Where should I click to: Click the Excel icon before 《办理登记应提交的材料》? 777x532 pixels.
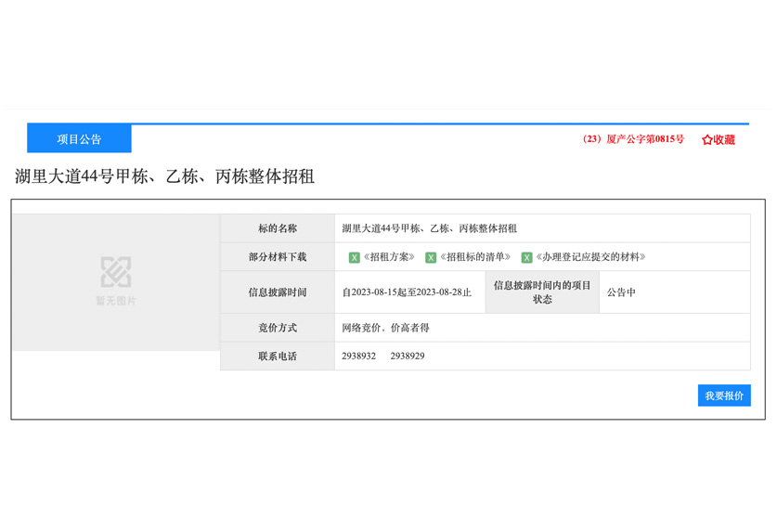click(x=526, y=257)
